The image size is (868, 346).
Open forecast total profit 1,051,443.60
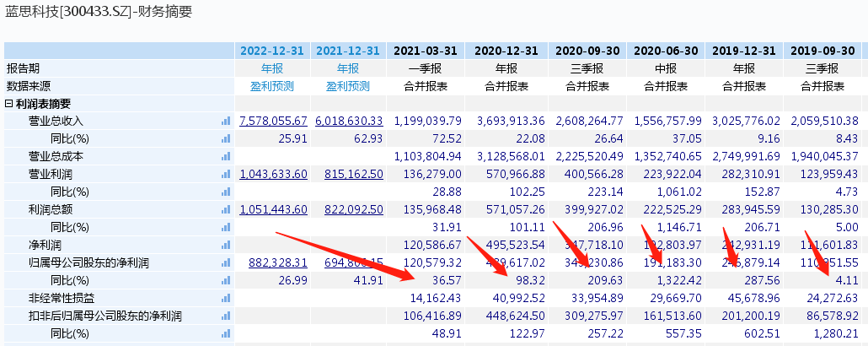274,209
